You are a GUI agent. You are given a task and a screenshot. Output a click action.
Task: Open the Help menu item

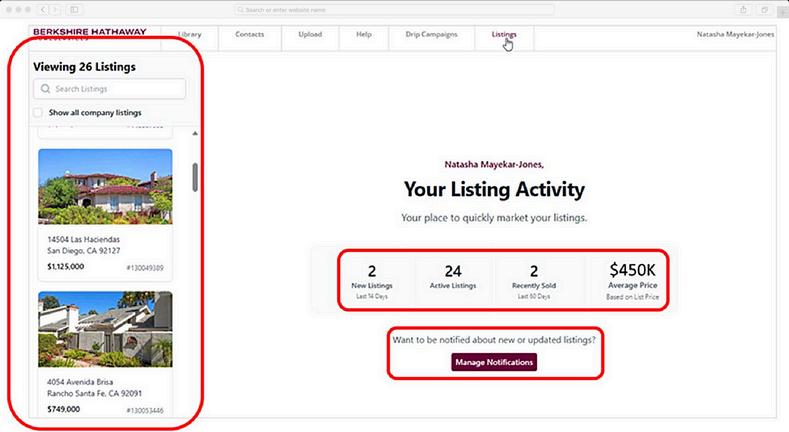[x=363, y=34]
